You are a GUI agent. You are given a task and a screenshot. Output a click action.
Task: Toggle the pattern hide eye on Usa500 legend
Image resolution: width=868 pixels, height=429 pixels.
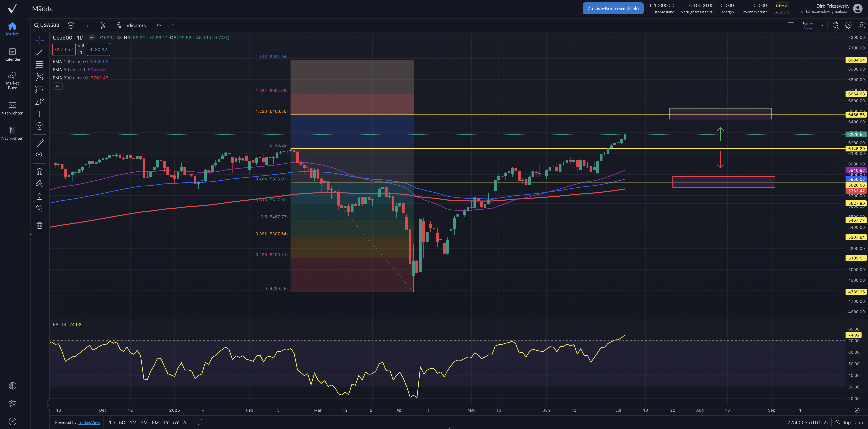click(x=91, y=37)
